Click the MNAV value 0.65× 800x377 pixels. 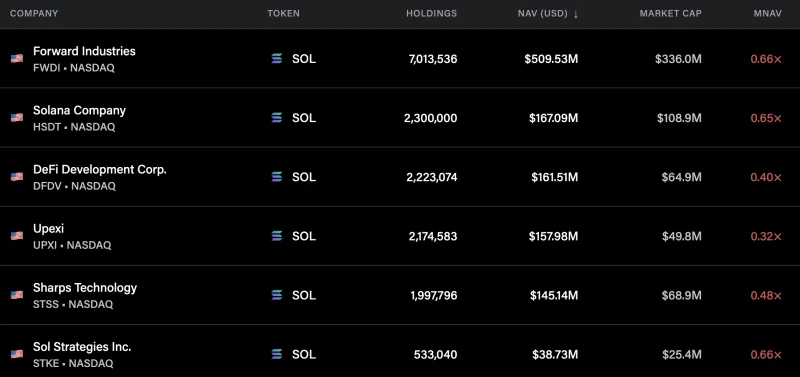766,118
